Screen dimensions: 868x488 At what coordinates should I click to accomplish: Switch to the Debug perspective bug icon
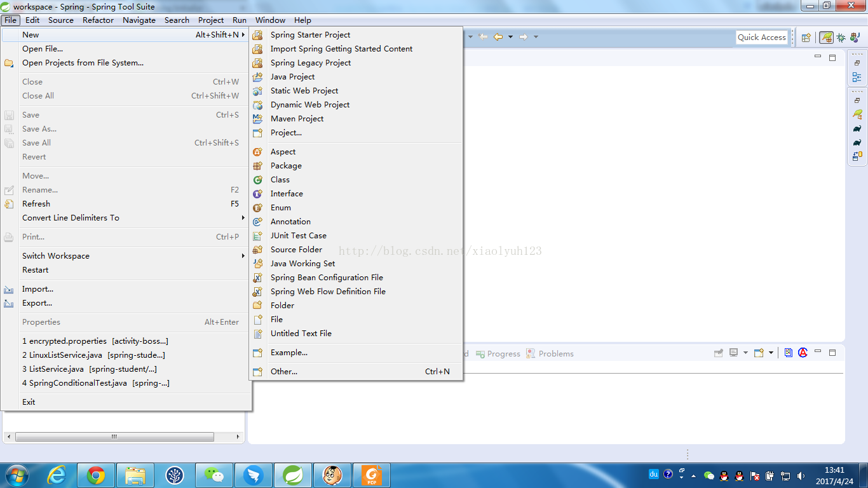click(841, 37)
